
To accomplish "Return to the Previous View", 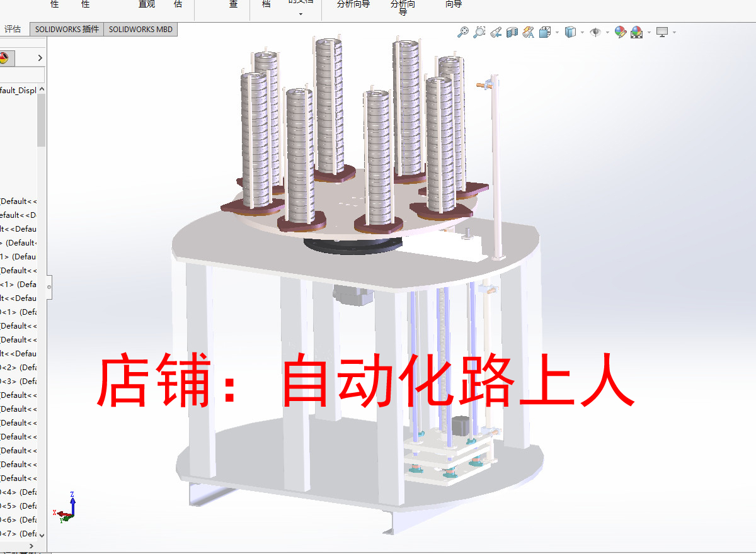I will [x=496, y=31].
